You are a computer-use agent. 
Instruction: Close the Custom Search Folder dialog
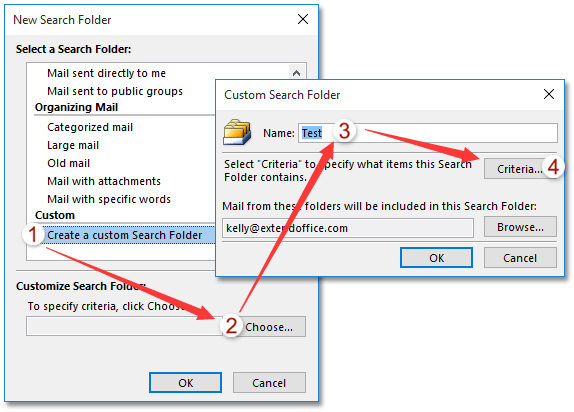(x=548, y=94)
